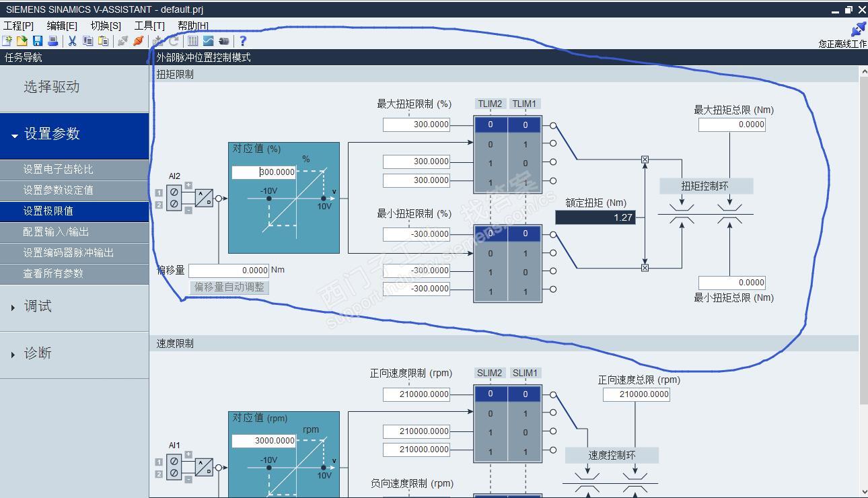The image size is (868, 498).
Task: Expand the 调试 navigation section
Action: pos(74,307)
